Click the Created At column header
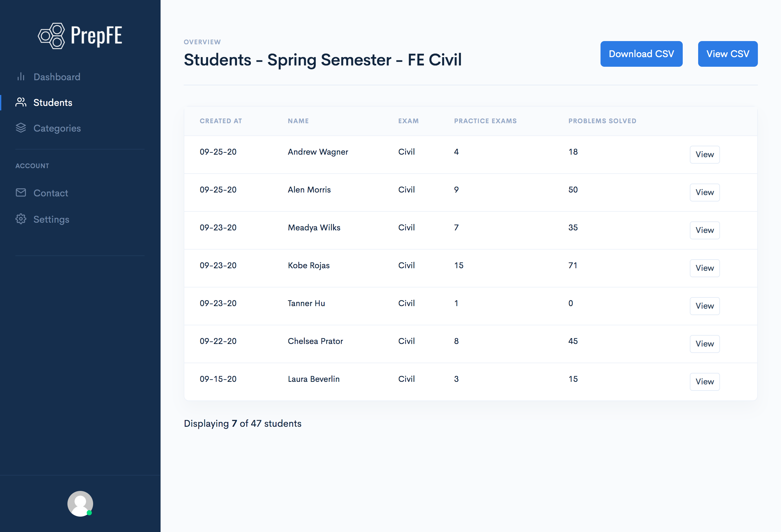 220,121
